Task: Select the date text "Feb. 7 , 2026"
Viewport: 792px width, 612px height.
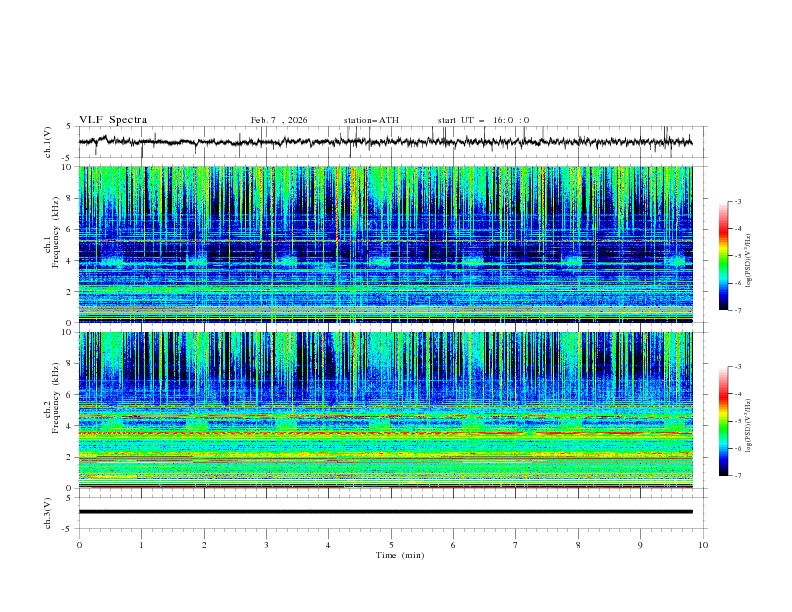Action: click(x=279, y=120)
